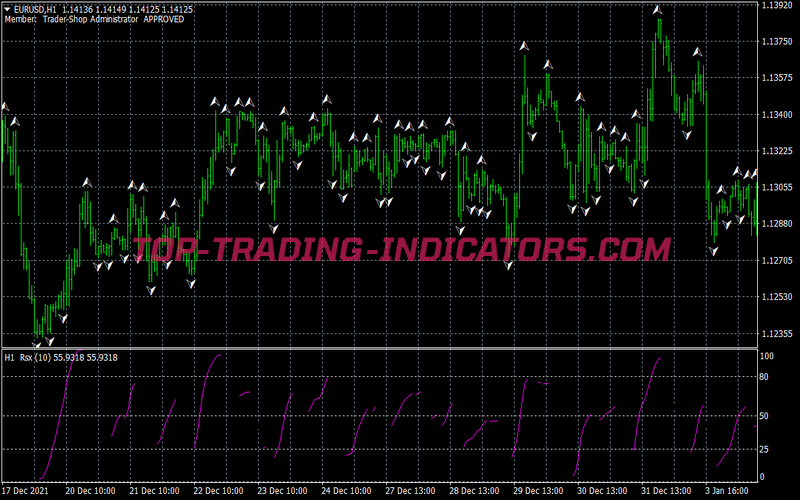Click the '17 Dec 2021' date label

click(26, 491)
